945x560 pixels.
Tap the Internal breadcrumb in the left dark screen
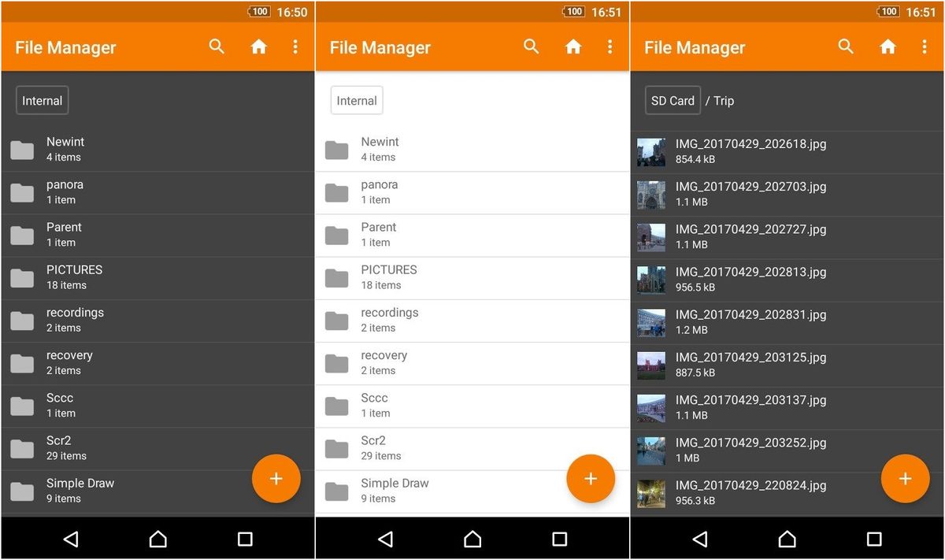pyautogui.click(x=42, y=100)
